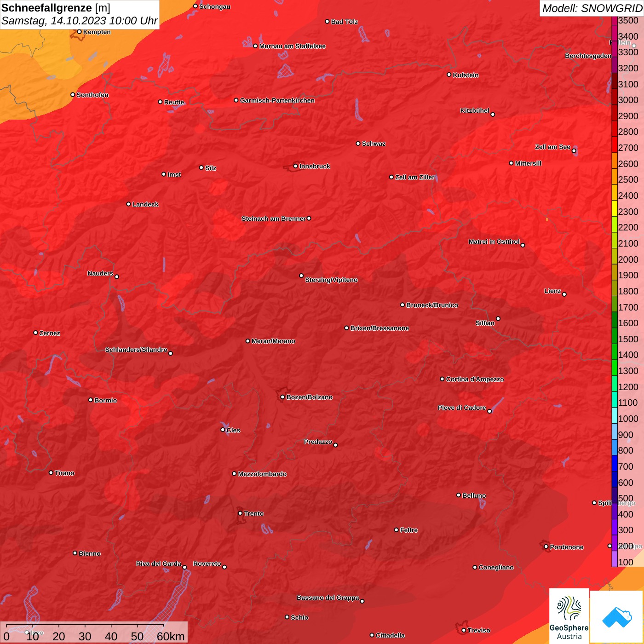644x644 pixels.
Task: Click the Sterzing/Vipiteno location dot
Action: pos(301,276)
